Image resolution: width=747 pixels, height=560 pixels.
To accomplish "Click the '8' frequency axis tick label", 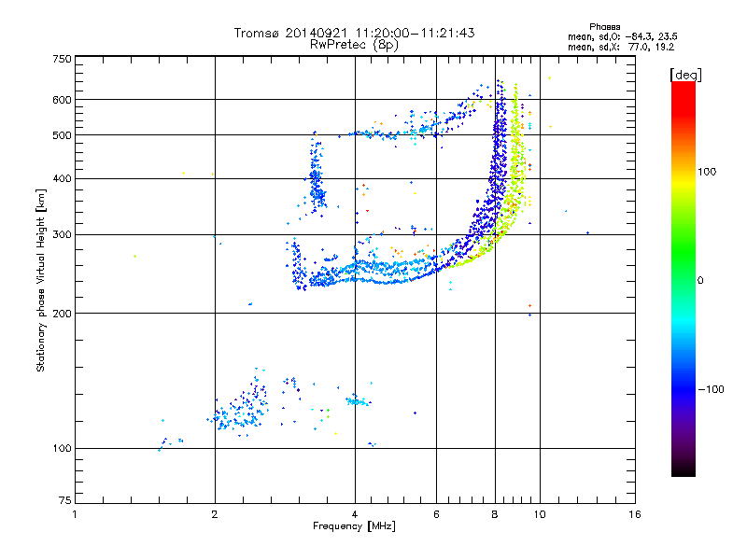I will coord(495,514).
